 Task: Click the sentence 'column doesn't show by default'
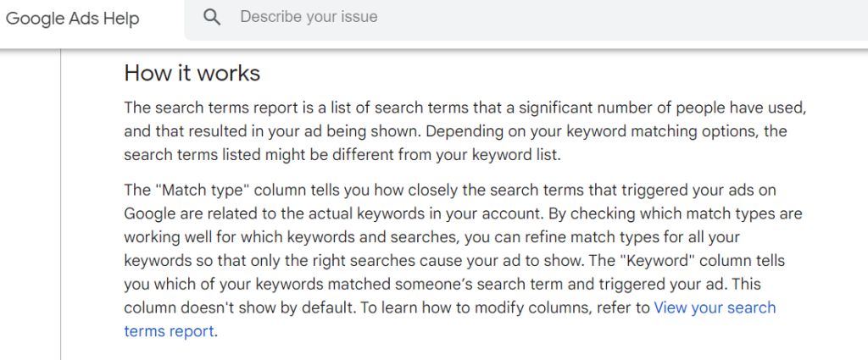point(238,307)
